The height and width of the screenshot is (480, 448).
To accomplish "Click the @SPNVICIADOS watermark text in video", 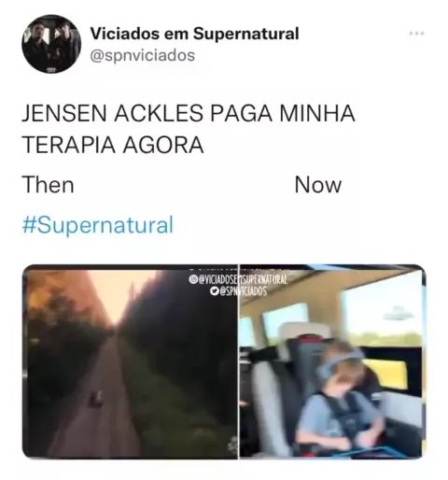I will click(243, 291).
